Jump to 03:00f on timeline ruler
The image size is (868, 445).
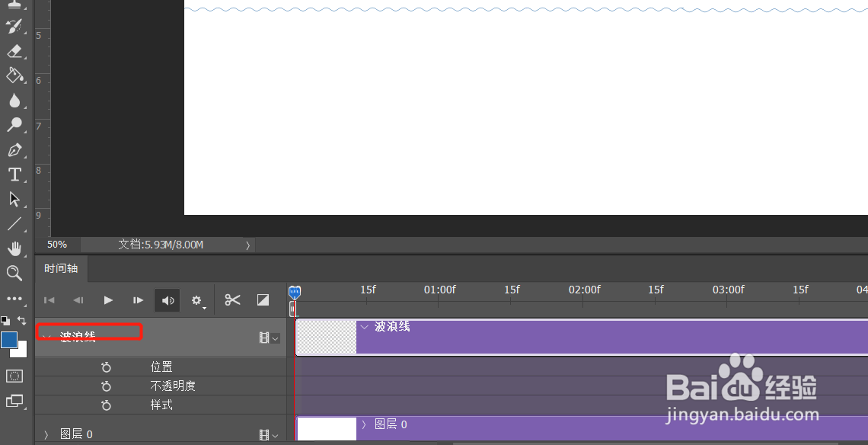[x=728, y=290]
